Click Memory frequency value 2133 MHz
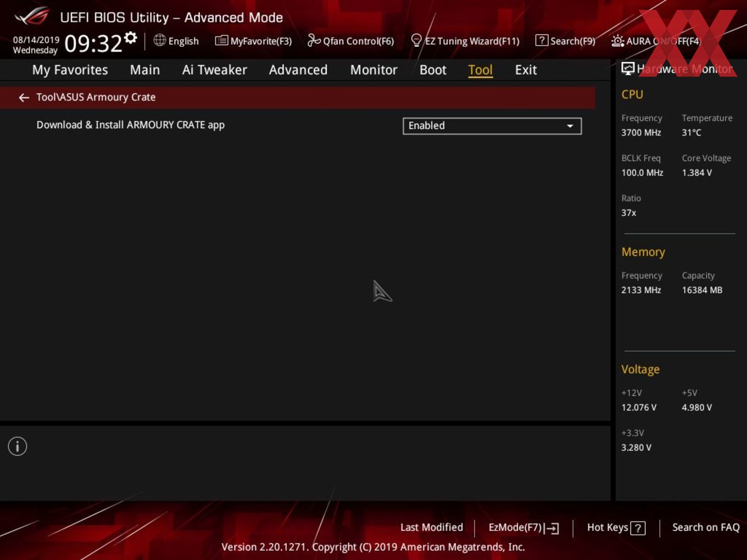This screenshot has width=747, height=560. [x=641, y=290]
